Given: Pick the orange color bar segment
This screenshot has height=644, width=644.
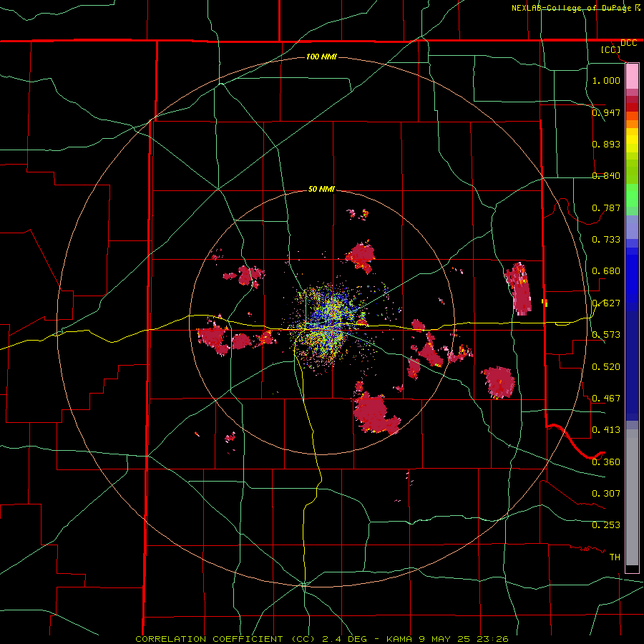Looking at the screenshot, I should pos(632,124).
